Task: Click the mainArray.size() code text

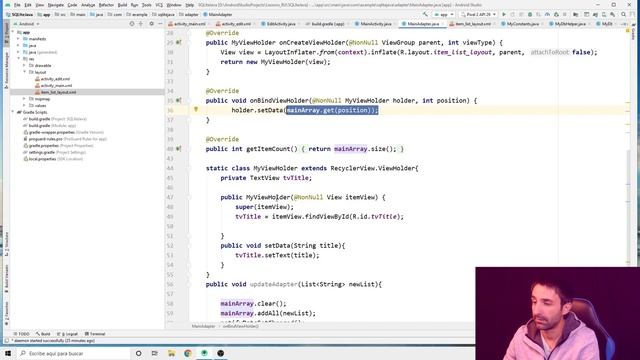Action: point(365,149)
